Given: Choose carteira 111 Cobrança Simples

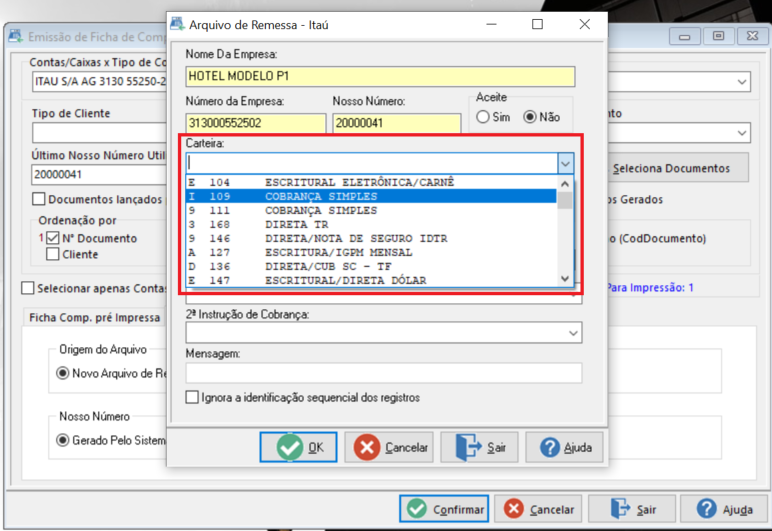Looking at the screenshot, I should 371,211.
